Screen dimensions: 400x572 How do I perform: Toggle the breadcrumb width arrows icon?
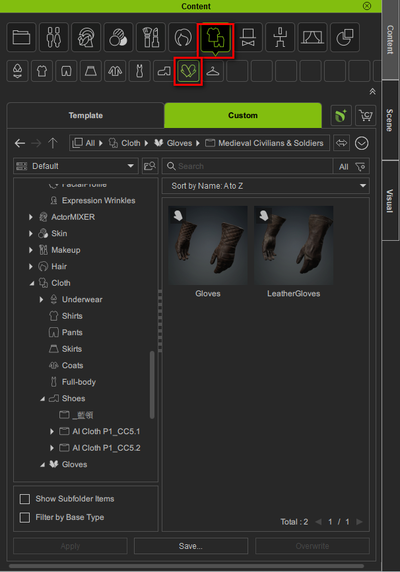pos(341,143)
